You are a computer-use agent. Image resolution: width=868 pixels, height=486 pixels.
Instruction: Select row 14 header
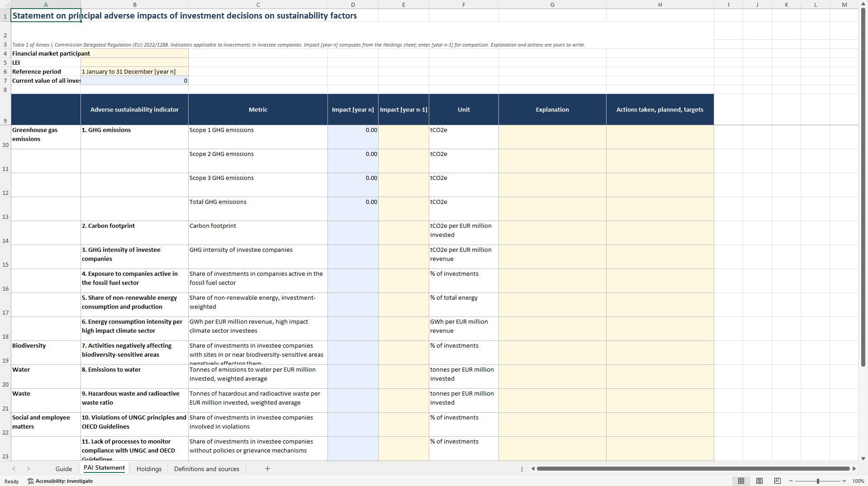[x=5, y=233]
